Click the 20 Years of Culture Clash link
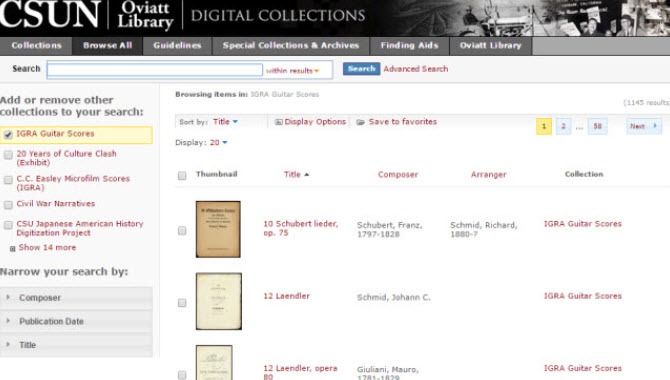 coord(66,158)
